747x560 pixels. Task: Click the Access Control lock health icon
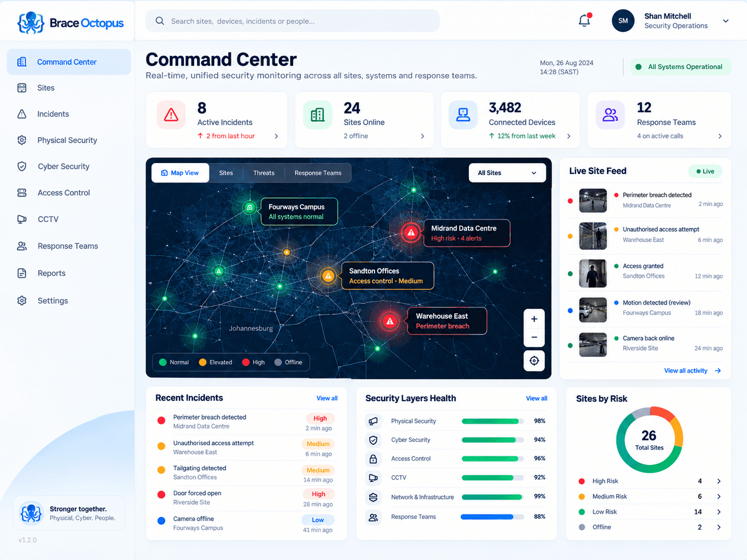373,458
